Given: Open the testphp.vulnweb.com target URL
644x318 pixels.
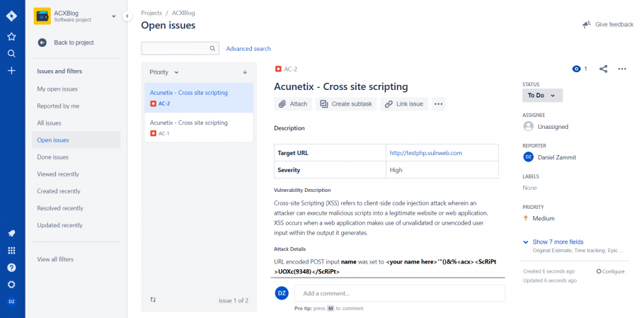Looking at the screenshot, I should click(426, 153).
